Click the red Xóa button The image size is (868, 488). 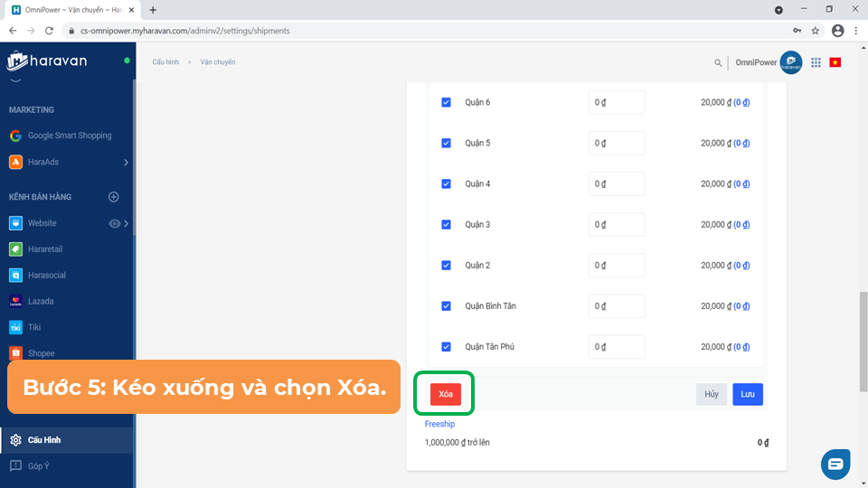(x=446, y=394)
